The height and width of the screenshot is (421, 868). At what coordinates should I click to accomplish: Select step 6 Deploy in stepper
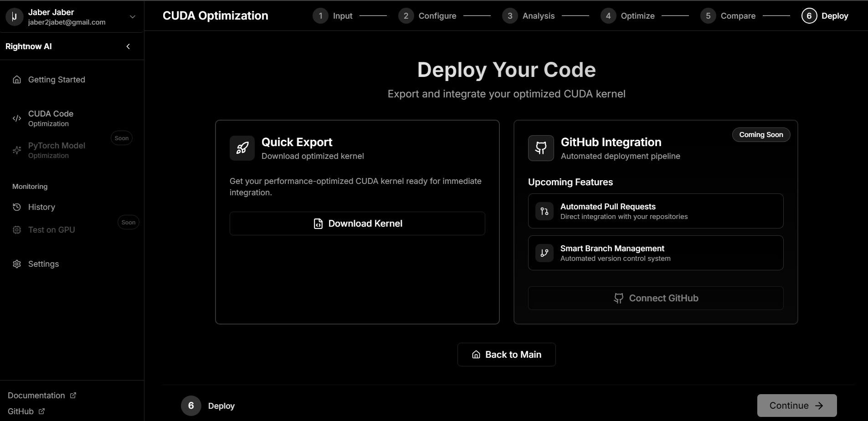tap(825, 16)
